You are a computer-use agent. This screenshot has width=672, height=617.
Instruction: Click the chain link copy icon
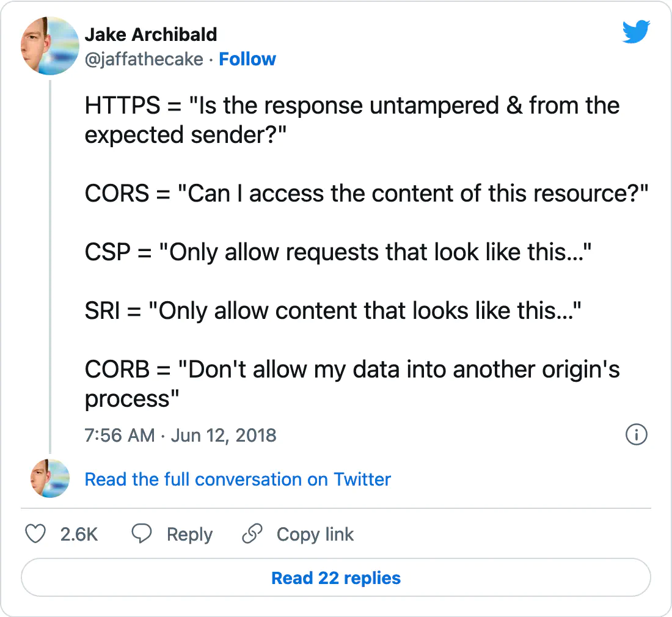(x=252, y=533)
